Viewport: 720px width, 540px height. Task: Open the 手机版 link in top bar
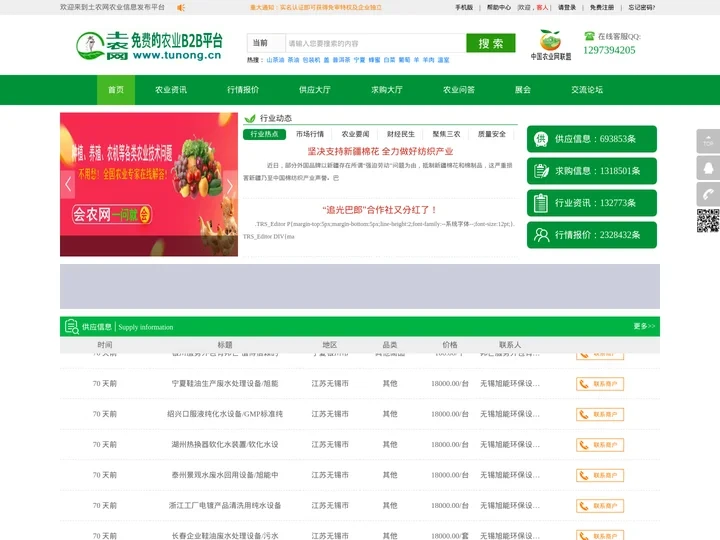[464, 7]
